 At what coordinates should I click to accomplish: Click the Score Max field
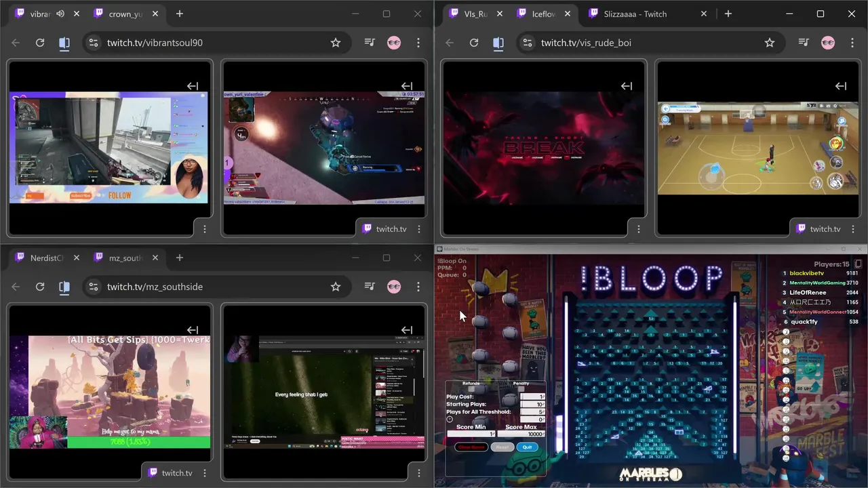pos(521,434)
